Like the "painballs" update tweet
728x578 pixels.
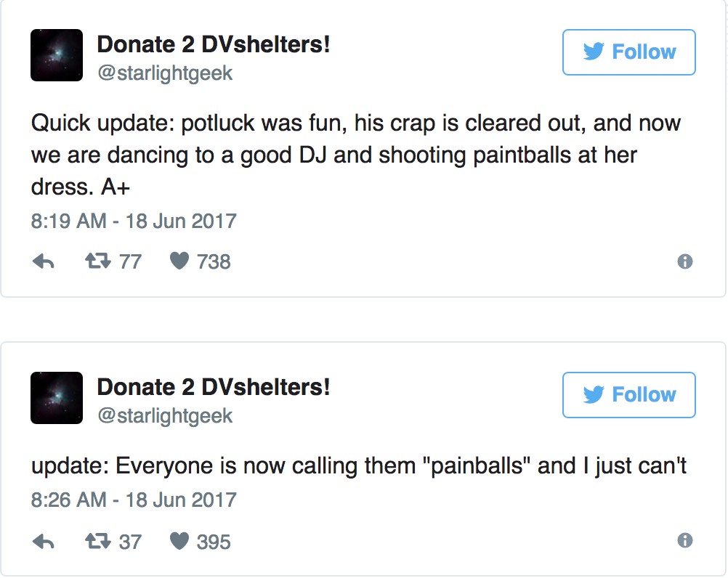(179, 542)
